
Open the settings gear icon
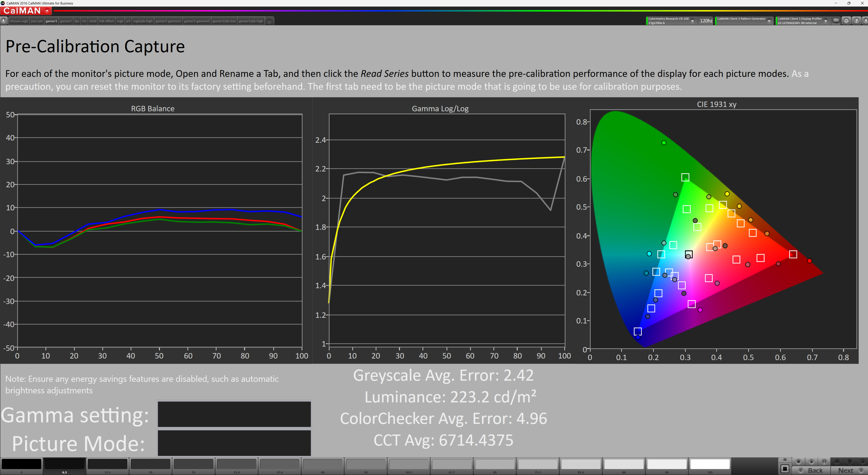(x=846, y=21)
